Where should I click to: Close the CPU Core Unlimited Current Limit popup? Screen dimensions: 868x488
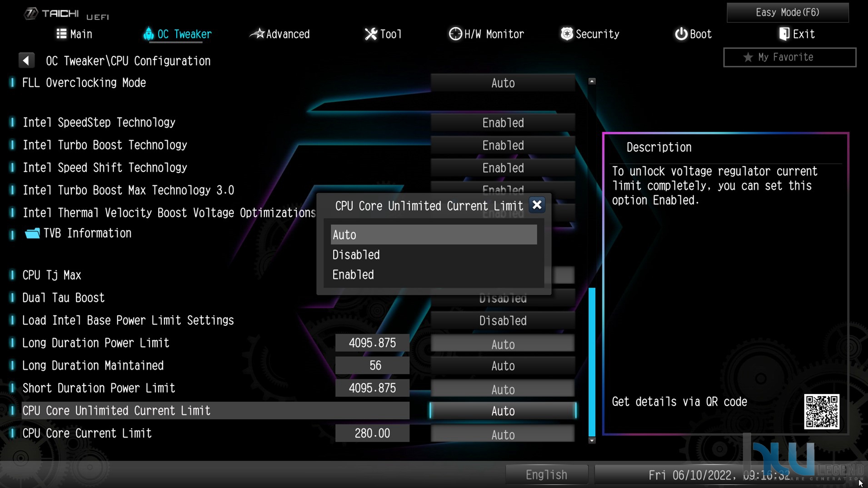tap(537, 205)
